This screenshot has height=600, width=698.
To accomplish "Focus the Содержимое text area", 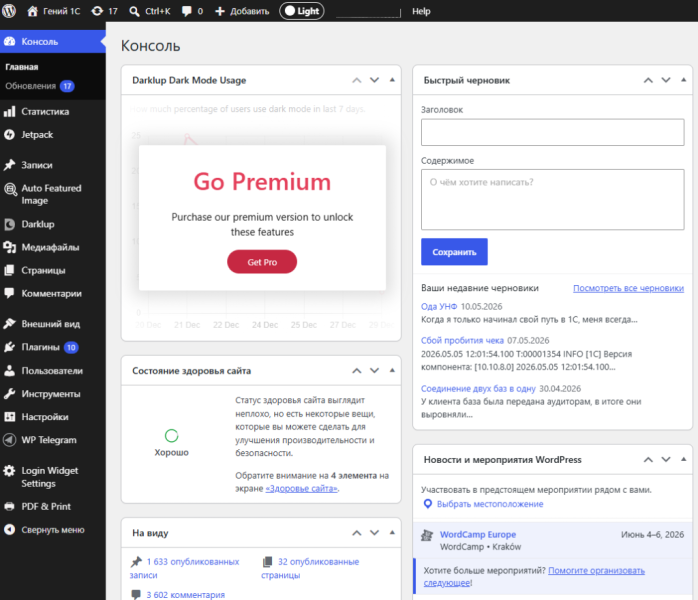I will [553, 199].
